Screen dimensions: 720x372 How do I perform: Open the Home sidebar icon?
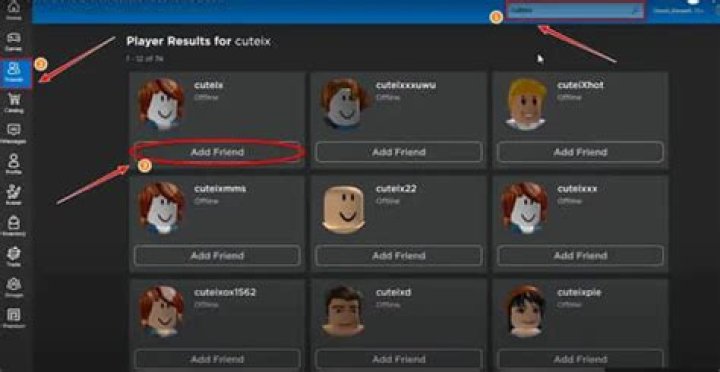[14, 8]
